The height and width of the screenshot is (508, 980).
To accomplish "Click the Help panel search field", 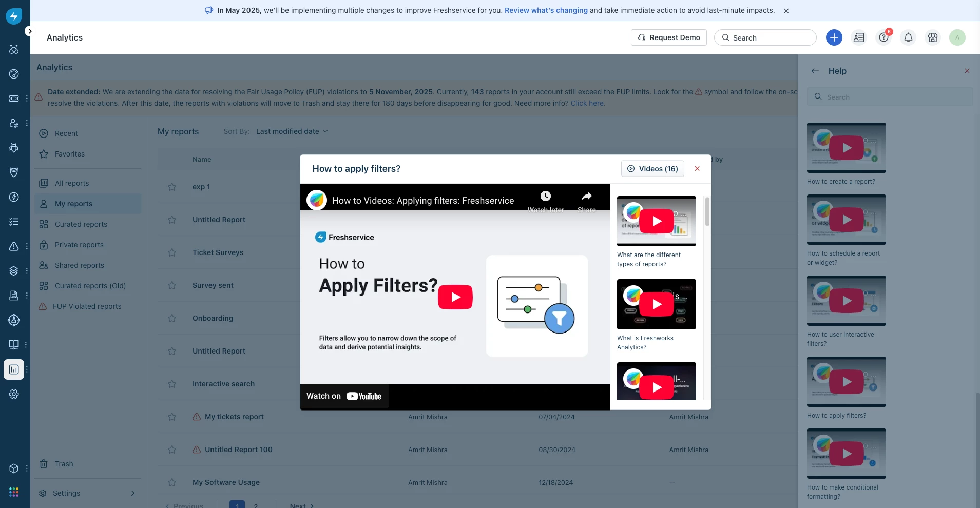I will [x=890, y=97].
